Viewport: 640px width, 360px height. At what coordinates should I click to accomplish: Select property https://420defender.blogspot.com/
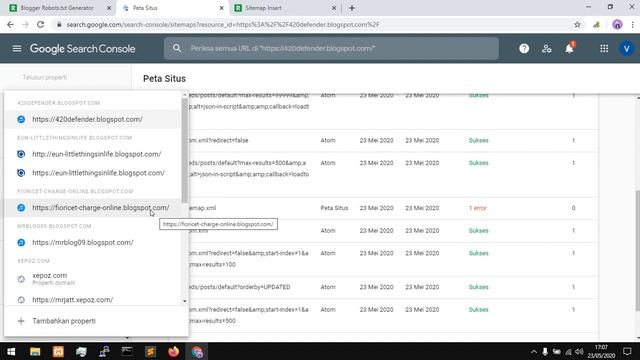point(93,119)
